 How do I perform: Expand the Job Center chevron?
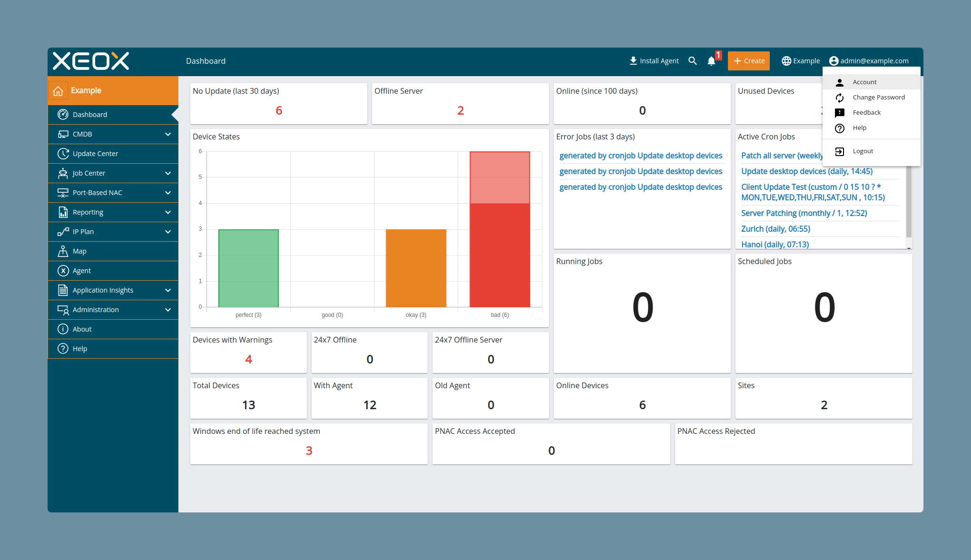[168, 173]
